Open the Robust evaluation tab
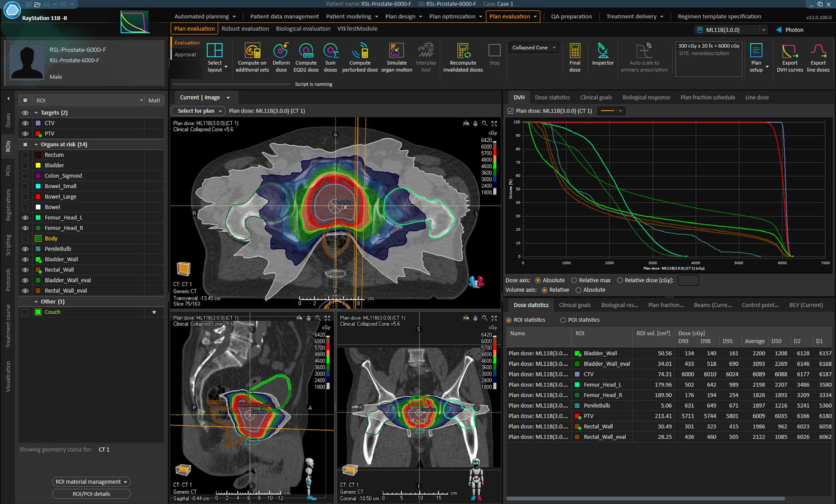The height and width of the screenshot is (504, 836). coord(245,29)
